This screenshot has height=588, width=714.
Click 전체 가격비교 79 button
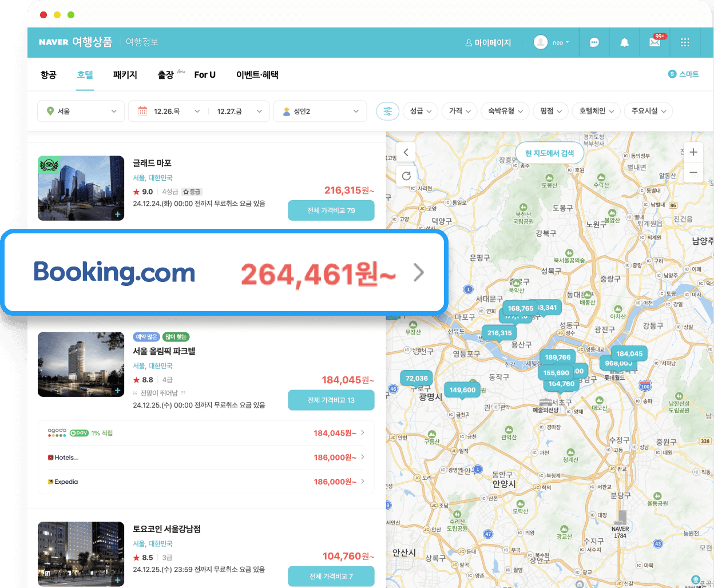point(331,210)
